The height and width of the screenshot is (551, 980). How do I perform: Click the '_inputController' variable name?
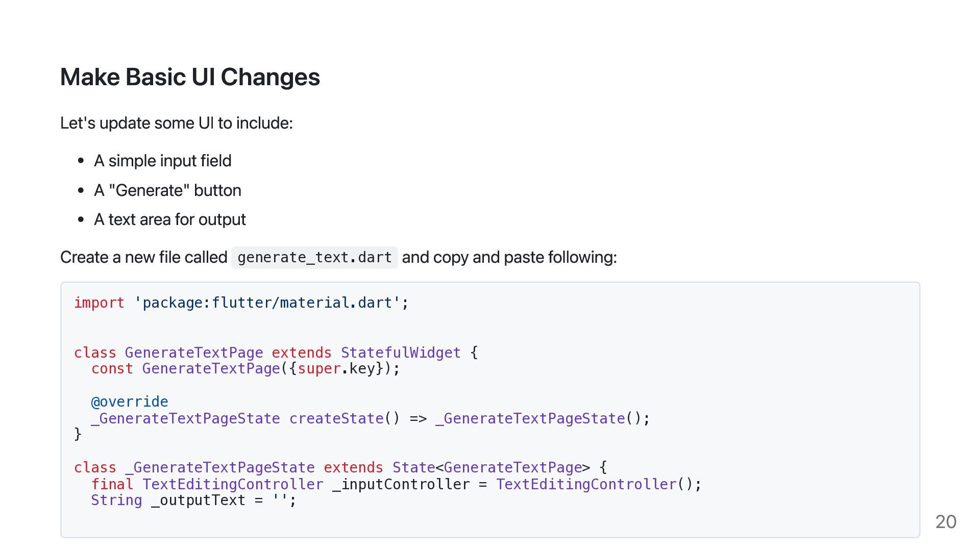401,484
